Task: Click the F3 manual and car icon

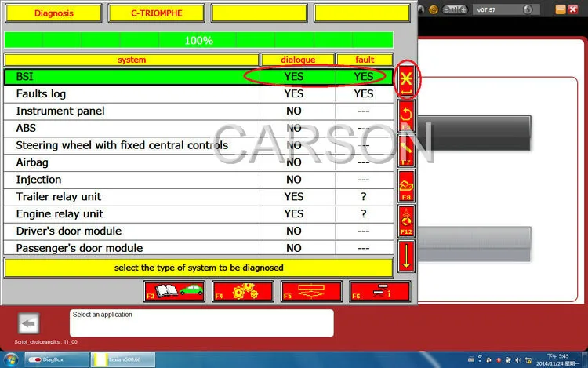Action: (x=174, y=291)
